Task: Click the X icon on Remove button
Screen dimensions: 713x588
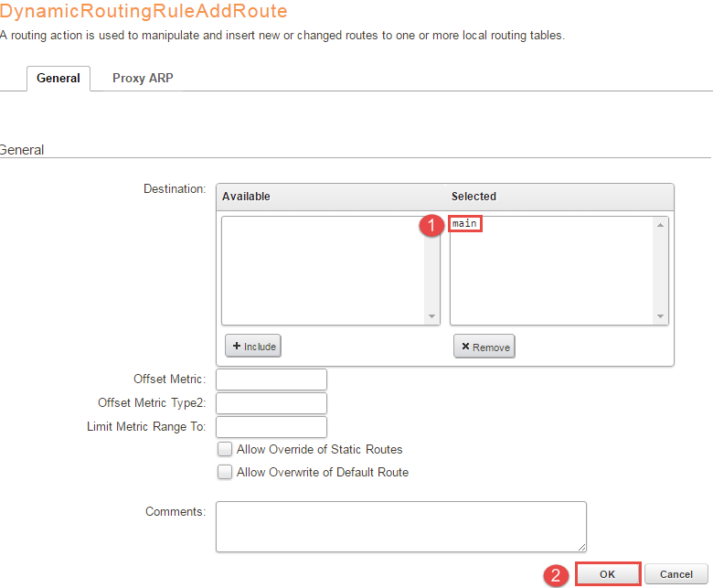Action: (465, 347)
